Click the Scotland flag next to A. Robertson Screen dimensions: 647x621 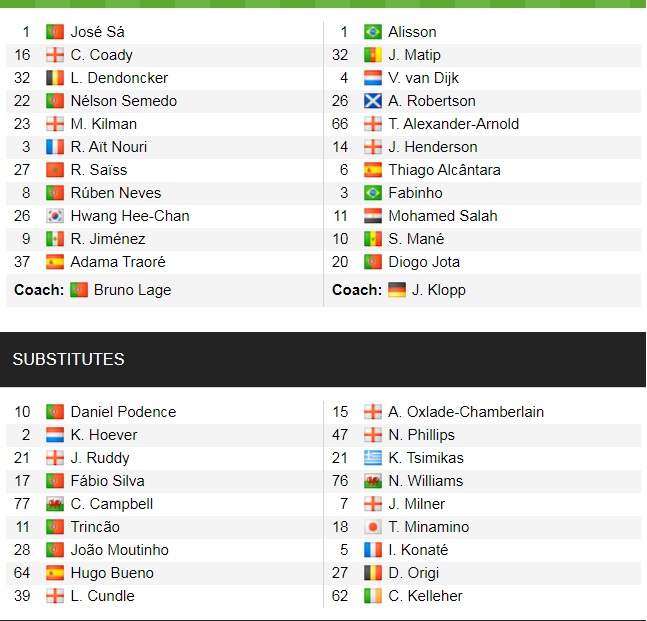tap(373, 101)
